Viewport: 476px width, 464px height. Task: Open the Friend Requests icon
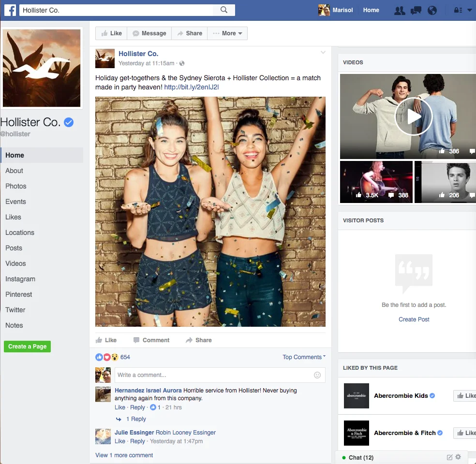coord(399,10)
